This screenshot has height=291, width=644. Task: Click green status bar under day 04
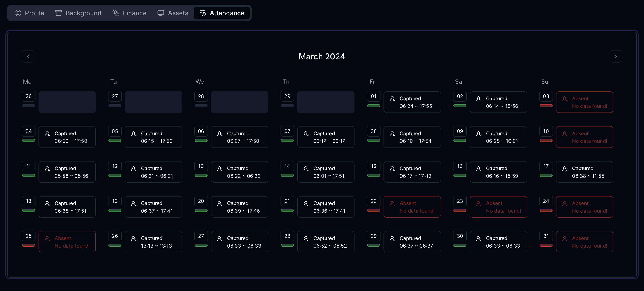click(28, 141)
